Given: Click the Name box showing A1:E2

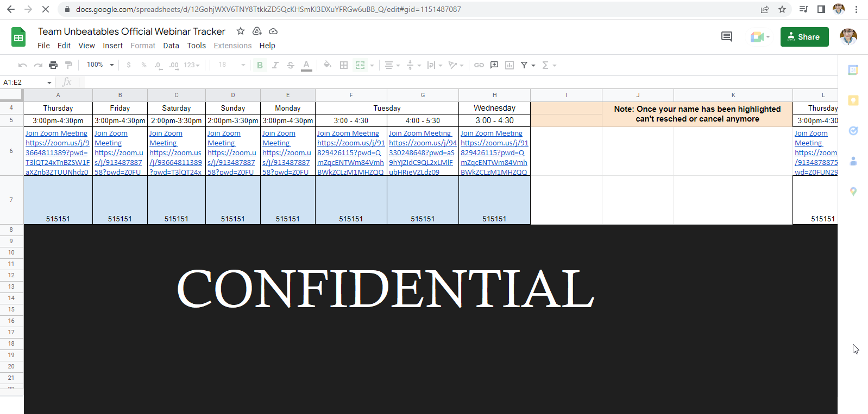Looking at the screenshot, I should point(27,82).
